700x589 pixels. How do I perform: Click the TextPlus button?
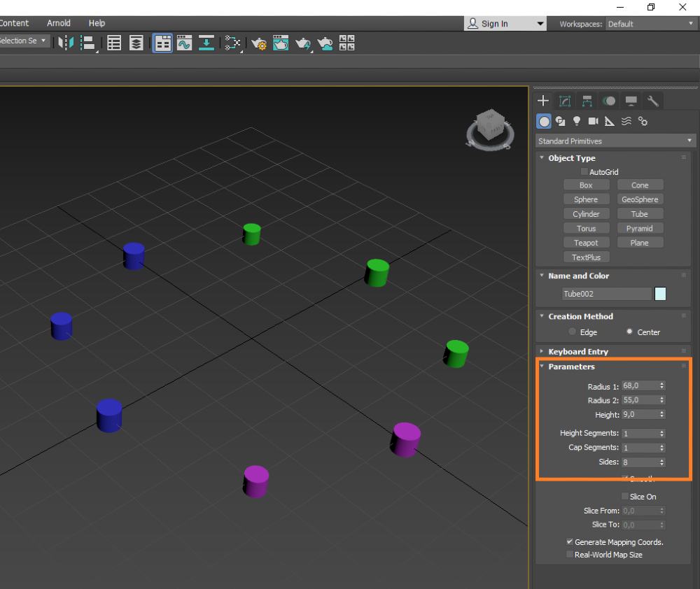pyautogui.click(x=586, y=257)
